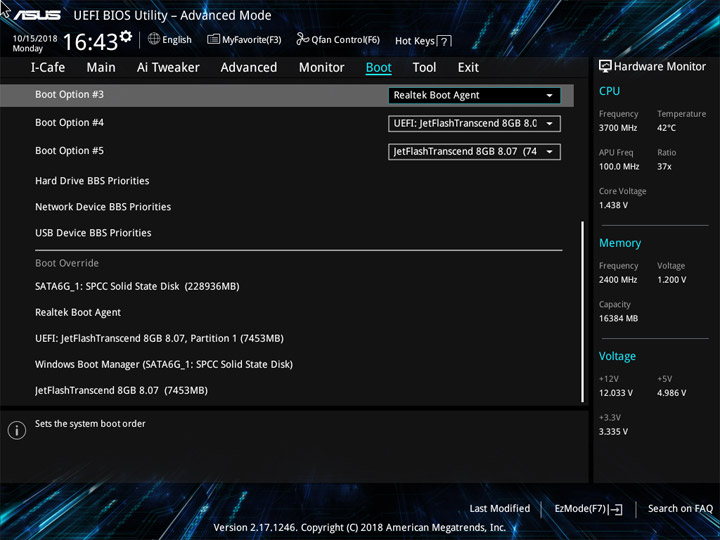This screenshot has height=540, width=720.
Task: Boot override UEFI JetFlashTranscend Partition 1
Action: pos(159,338)
